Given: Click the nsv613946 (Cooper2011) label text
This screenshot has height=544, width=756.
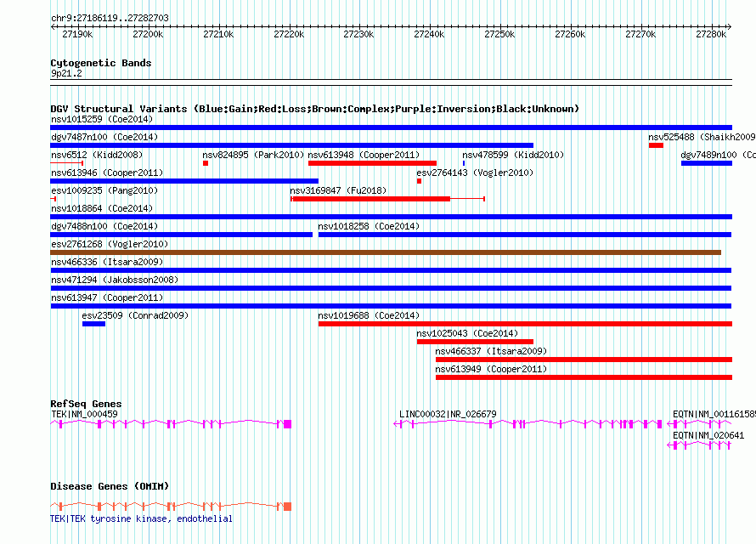Looking at the screenshot, I should coord(107,173).
